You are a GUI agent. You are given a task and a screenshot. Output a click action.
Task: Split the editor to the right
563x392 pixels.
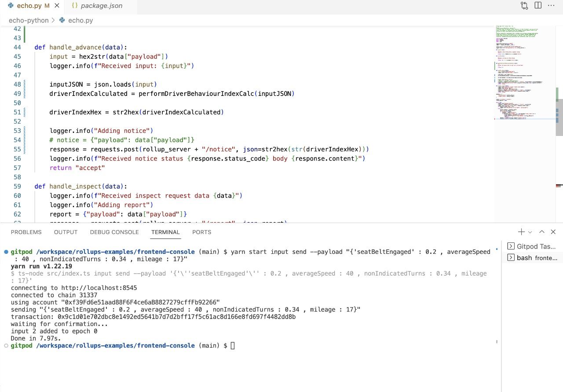point(538,5)
